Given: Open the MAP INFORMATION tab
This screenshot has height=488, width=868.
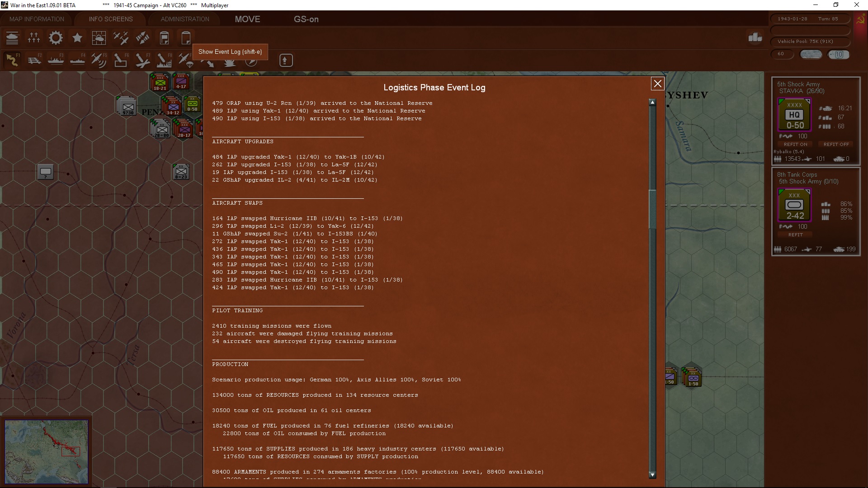Looking at the screenshot, I should (37, 19).
